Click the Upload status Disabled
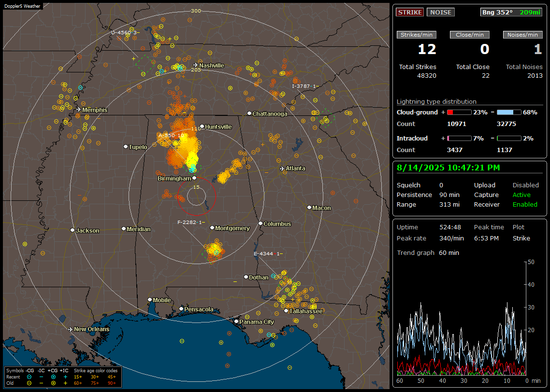This screenshot has width=550, height=392. point(525,185)
